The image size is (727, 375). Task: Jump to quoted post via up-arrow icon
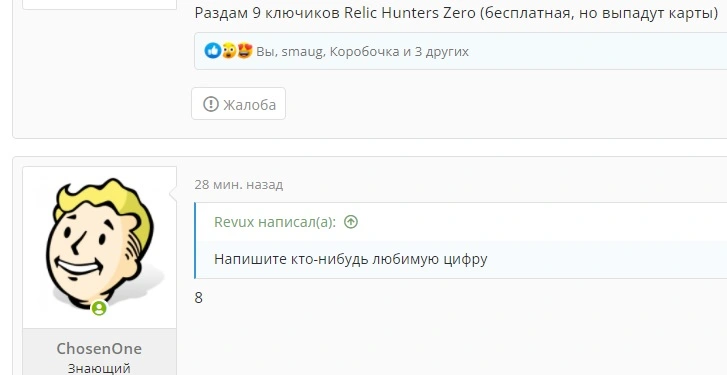[351, 222]
